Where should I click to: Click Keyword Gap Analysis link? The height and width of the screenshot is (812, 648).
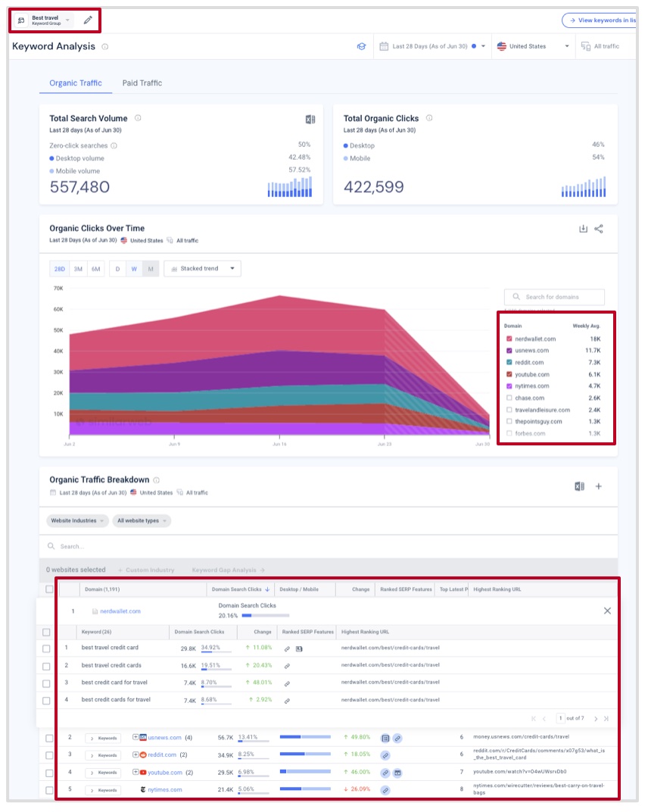coord(229,570)
